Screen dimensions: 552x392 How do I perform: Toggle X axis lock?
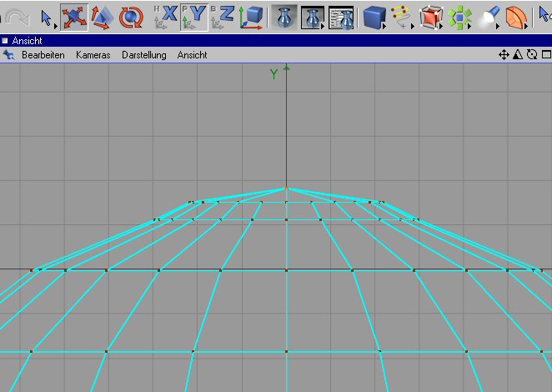(x=166, y=16)
